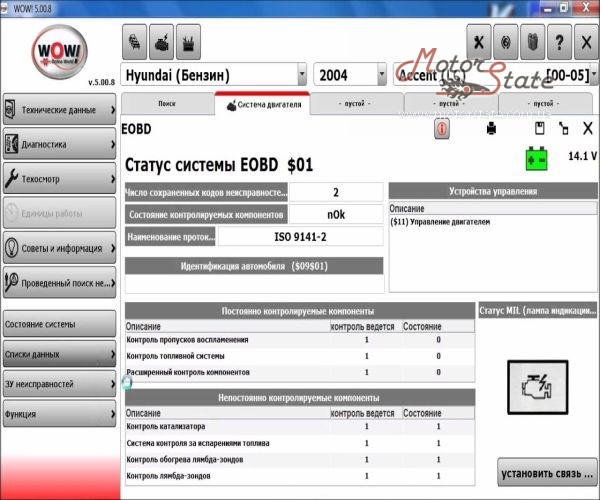The image size is (600, 500).
Task: Open Проведенный поиск не... menu
Action: coord(59,283)
